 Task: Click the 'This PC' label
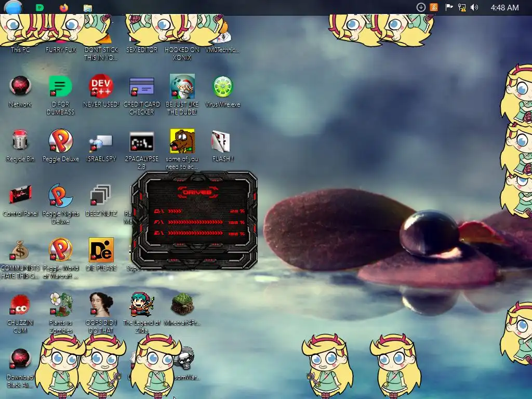point(20,49)
